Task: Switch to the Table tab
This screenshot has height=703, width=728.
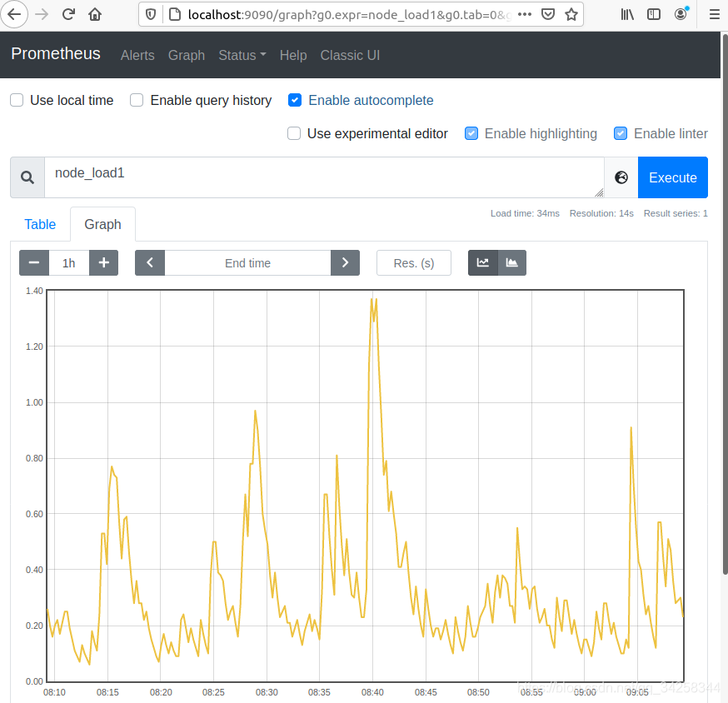Action: [x=40, y=224]
